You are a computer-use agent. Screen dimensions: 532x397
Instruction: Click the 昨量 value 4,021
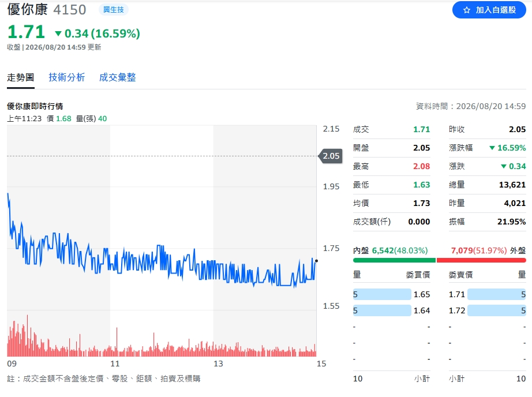[515, 203]
